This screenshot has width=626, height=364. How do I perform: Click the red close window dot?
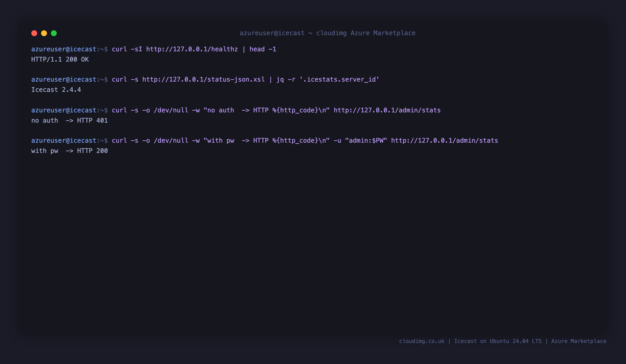point(34,33)
